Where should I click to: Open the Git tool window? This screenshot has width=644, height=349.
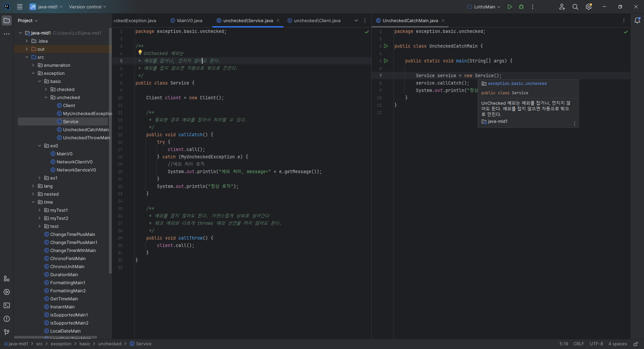point(7,332)
